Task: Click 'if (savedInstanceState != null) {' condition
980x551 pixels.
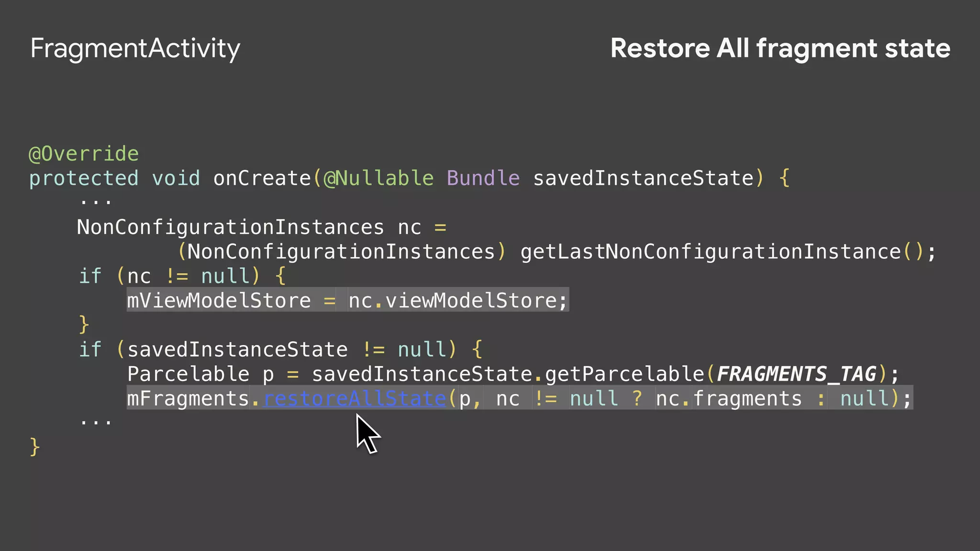Action: pos(281,350)
